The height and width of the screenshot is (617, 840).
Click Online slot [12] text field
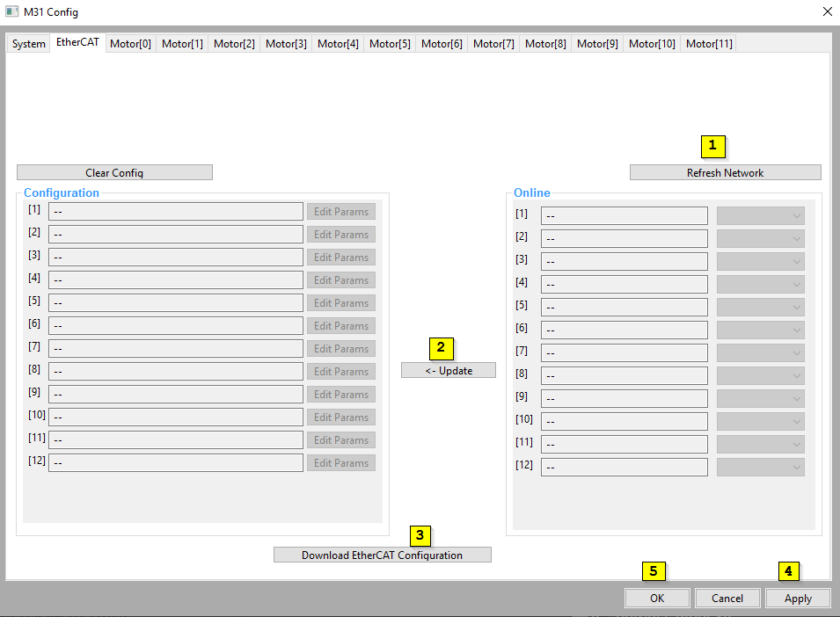point(625,468)
